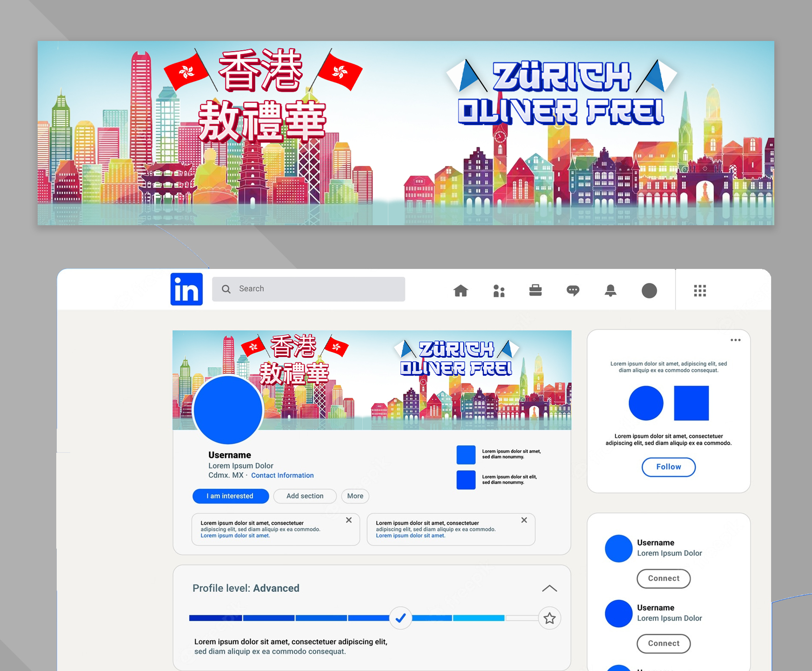Click the Follow button
Viewport: 812px width, 671px height.
click(x=669, y=467)
